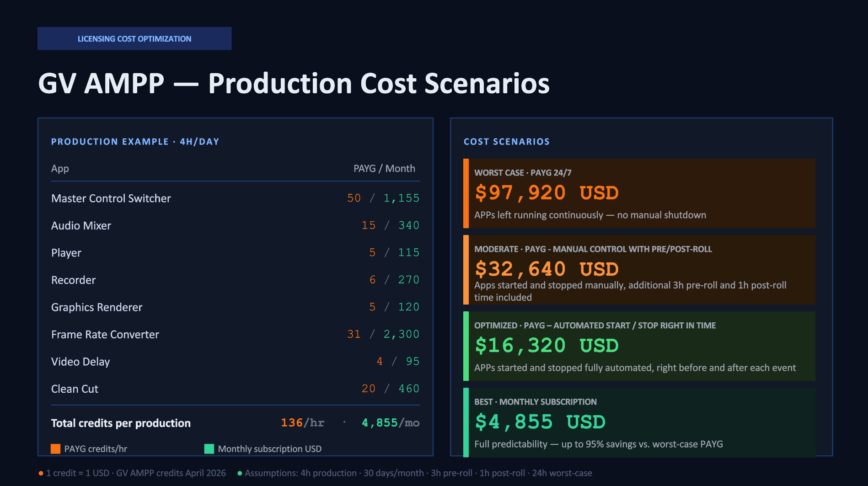Viewport: 868px width, 486px height.
Task: Click the orange PAYG credits/hr legend swatch
Action: point(55,449)
